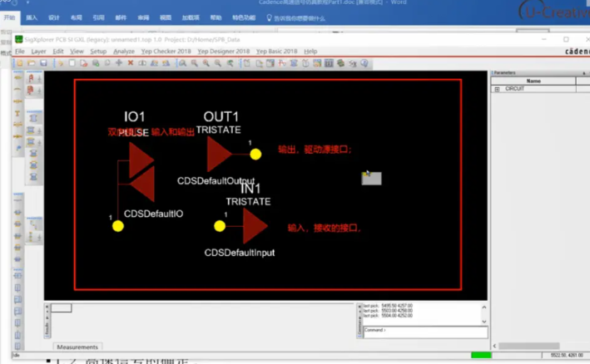Viewport: 590px width, 364px height.
Task: Click the red X delete toolbar icon
Action: tap(131, 63)
